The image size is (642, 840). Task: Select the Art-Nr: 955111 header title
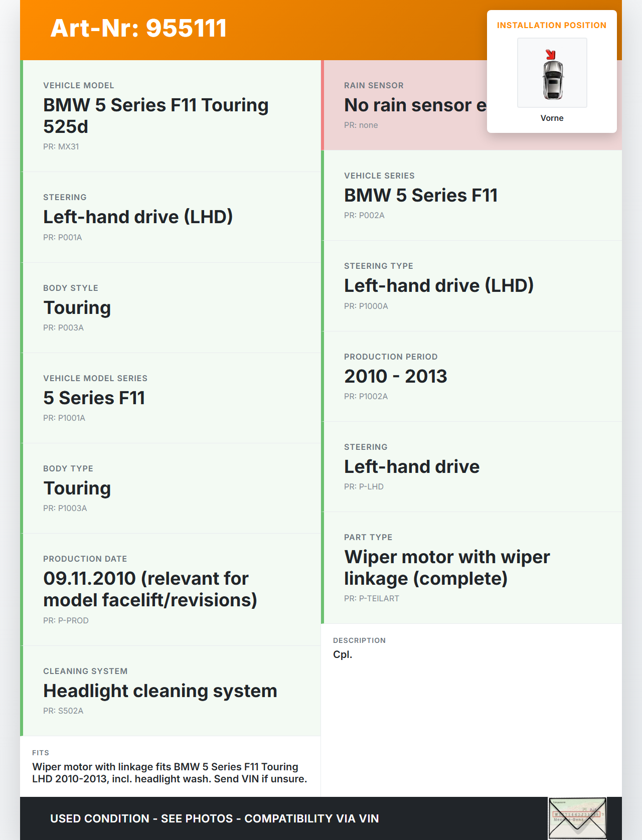click(x=138, y=28)
